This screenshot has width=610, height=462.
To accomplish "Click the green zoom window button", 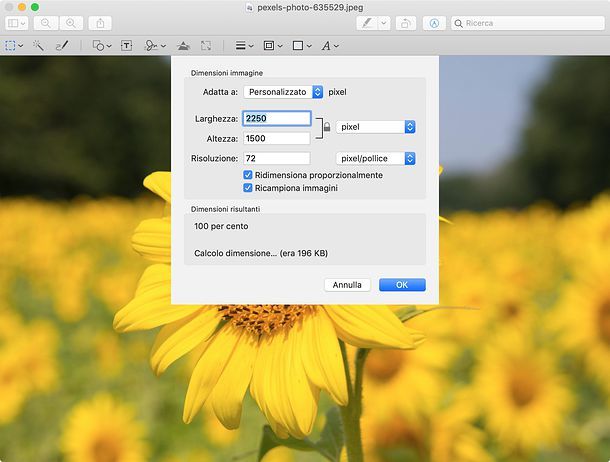I will [x=35, y=7].
